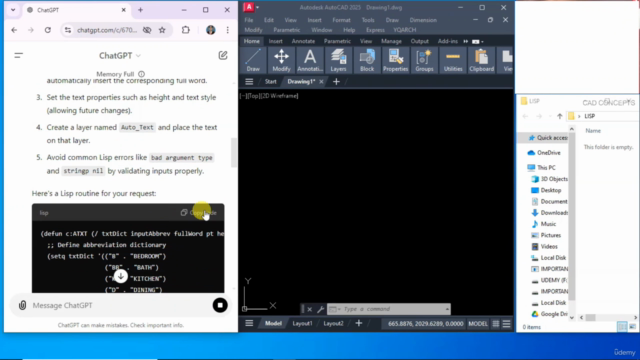Expand command line history arrow

click(x=447, y=309)
